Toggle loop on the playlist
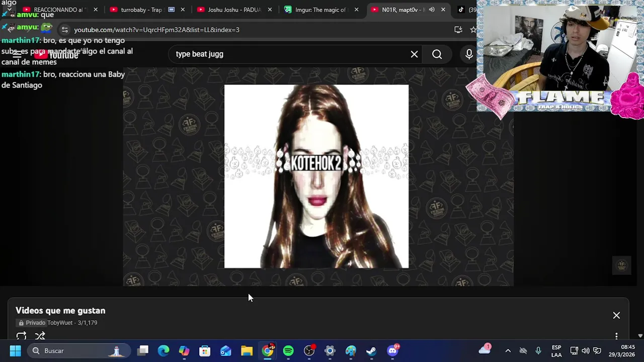 pos(21,336)
